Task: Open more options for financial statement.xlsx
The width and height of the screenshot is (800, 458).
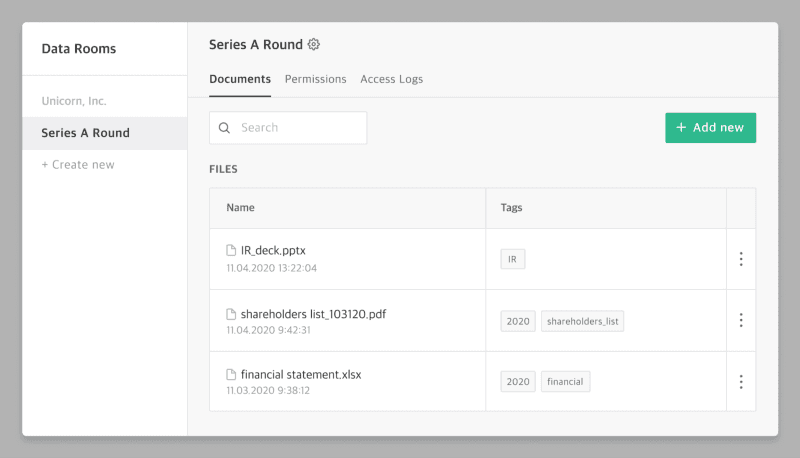Action: (x=741, y=381)
